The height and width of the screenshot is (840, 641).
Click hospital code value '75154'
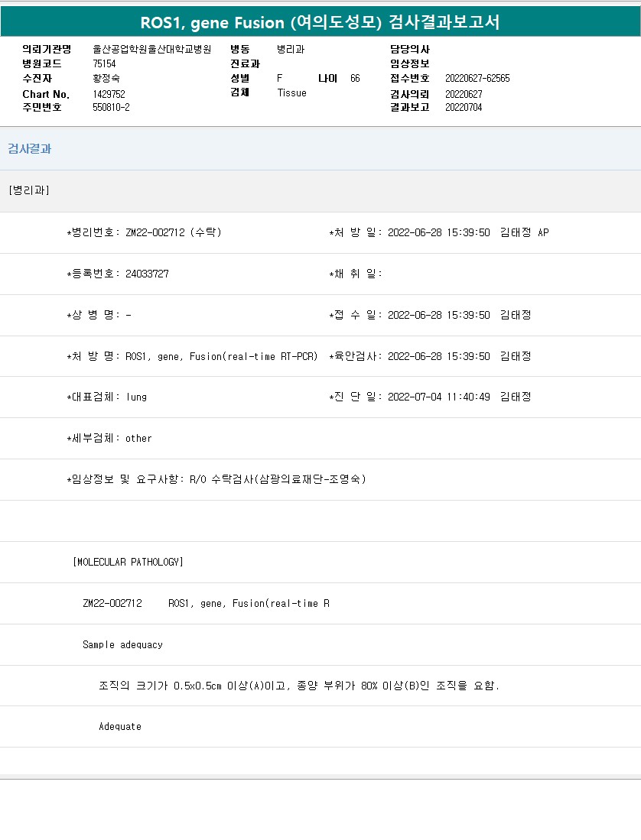[x=104, y=63]
